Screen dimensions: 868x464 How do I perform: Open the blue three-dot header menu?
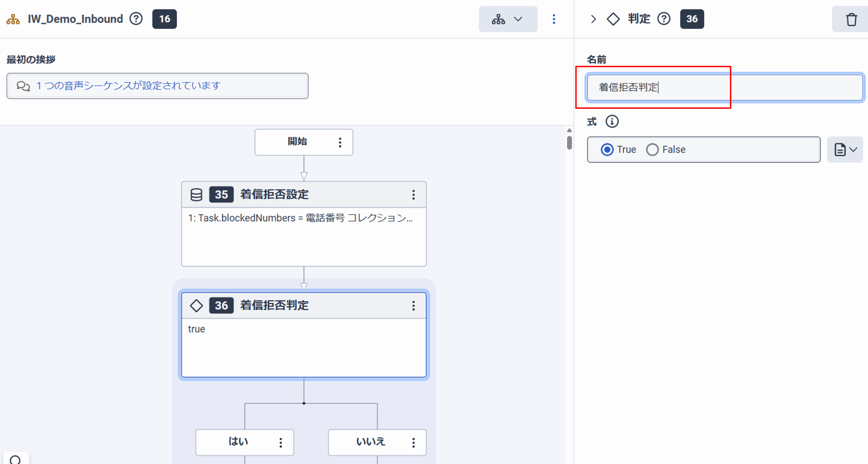tap(554, 19)
